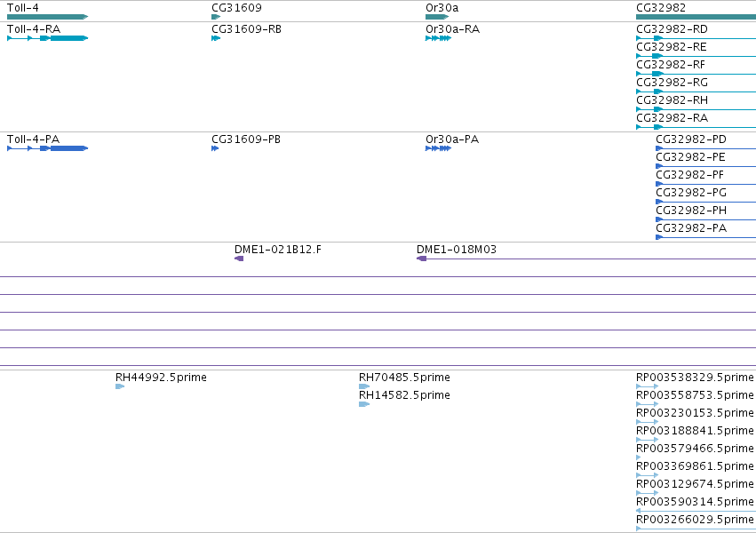756x533 pixels.
Task: Click the CG32982 gene label
Action: click(x=661, y=8)
